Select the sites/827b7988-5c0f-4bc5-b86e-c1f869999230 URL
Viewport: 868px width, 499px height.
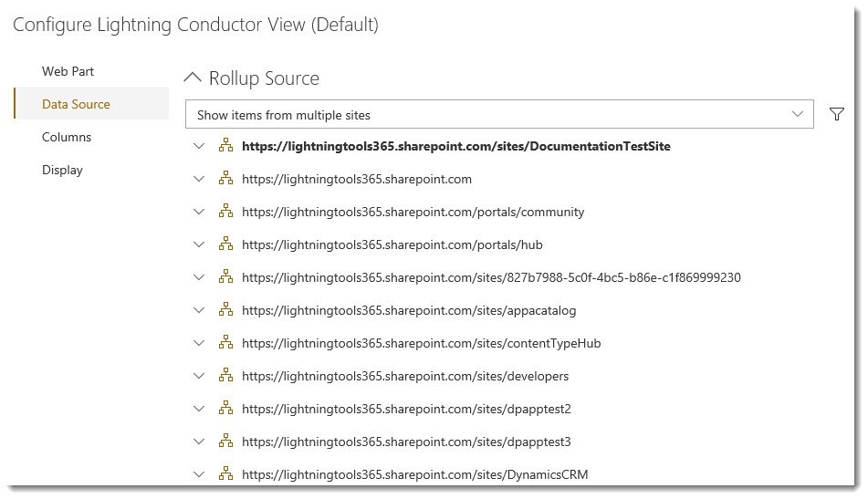(x=491, y=277)
